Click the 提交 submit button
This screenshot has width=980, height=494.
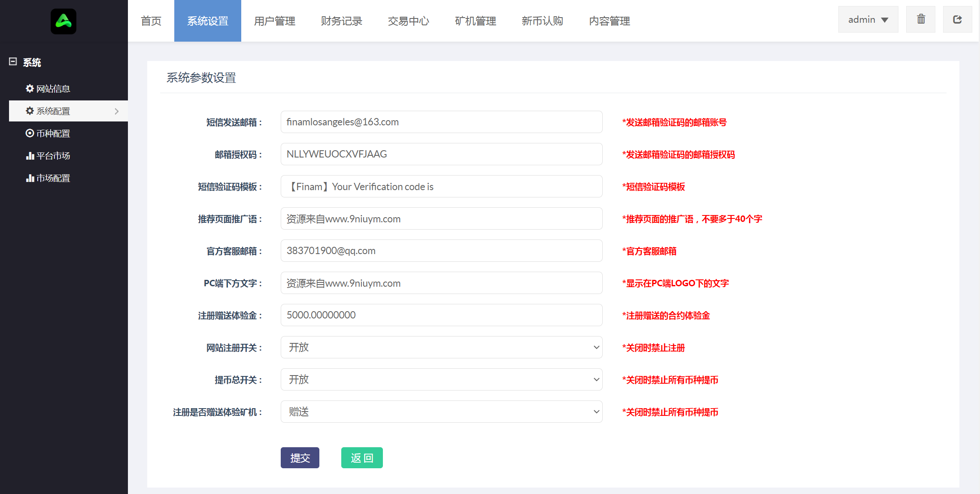pos(300,458)
